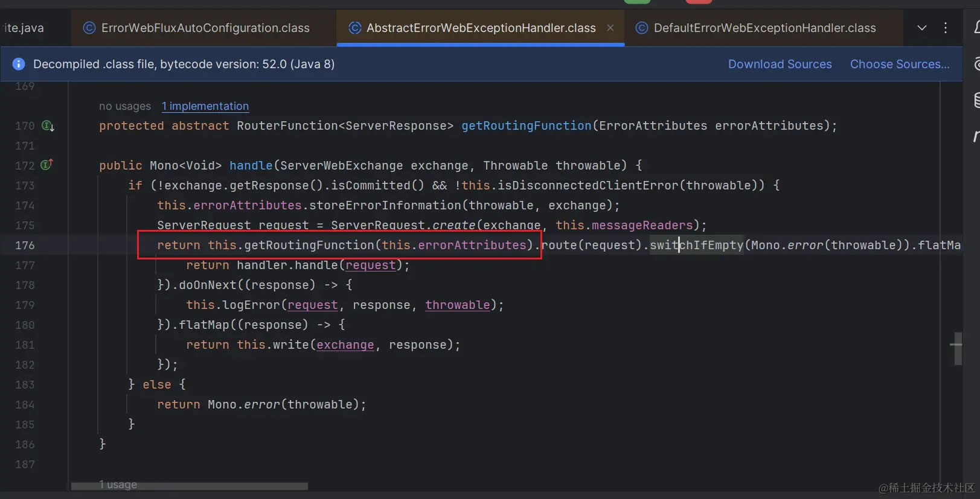Click Mono.error call on line 184
This screenshot has height=499, width=980.
(244, 404)
